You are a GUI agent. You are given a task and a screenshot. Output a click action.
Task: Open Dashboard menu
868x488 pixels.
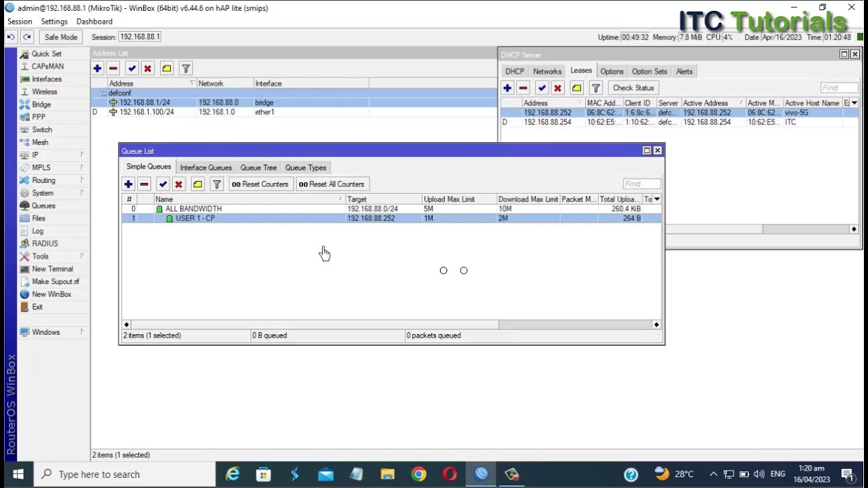point(94,22)
